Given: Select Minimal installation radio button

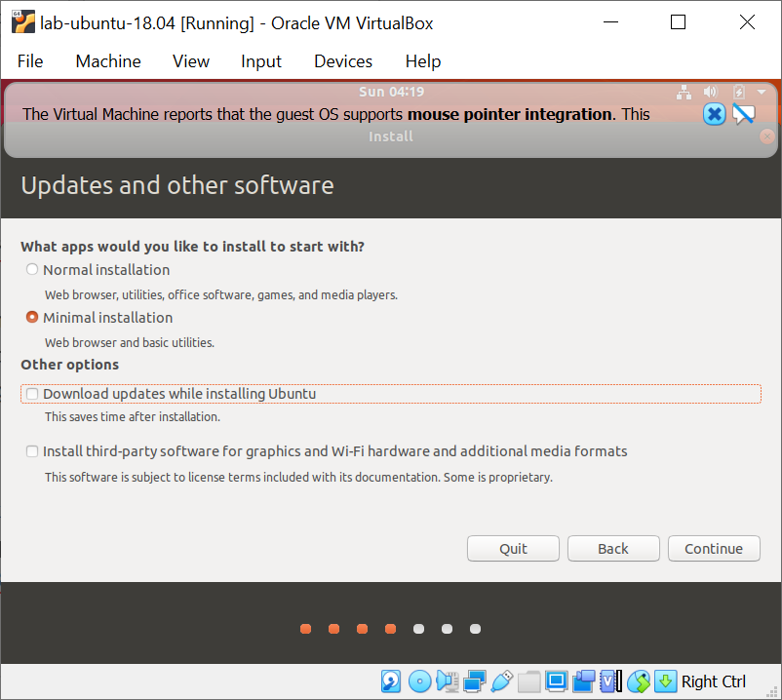Looking at the screenshot, I should tap(32, 317).
